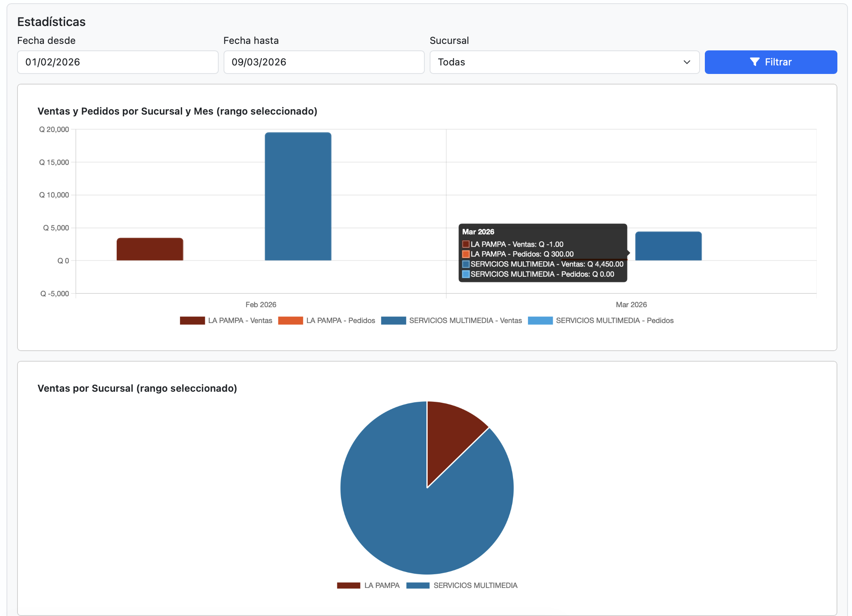Click the LA PAMPA - Ventas legend label

click(x=240, y=321)
